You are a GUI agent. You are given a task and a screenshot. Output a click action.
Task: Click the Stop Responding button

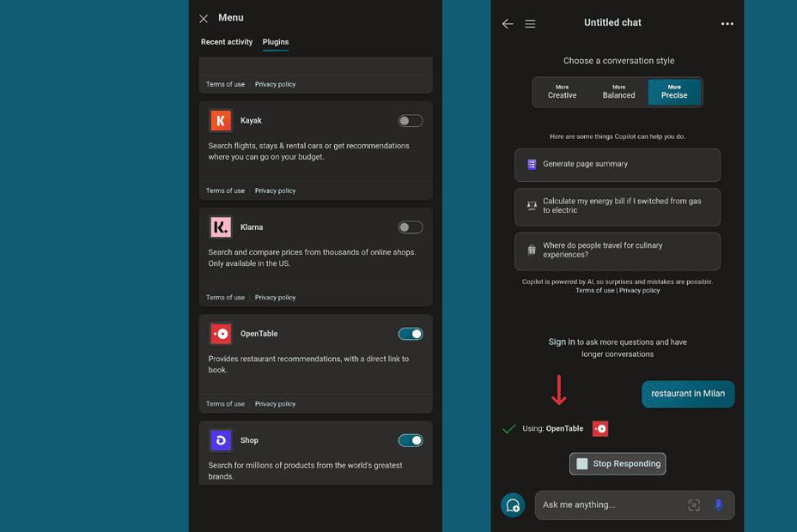(x=618, y=463)
